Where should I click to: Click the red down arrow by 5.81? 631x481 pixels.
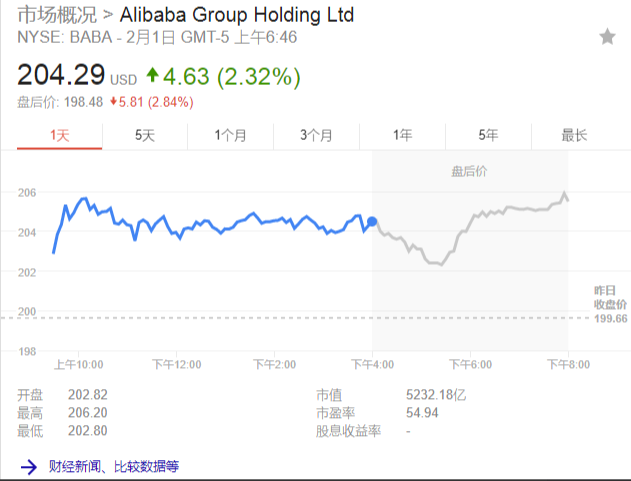pyautogui.click(x=115, y=102)
